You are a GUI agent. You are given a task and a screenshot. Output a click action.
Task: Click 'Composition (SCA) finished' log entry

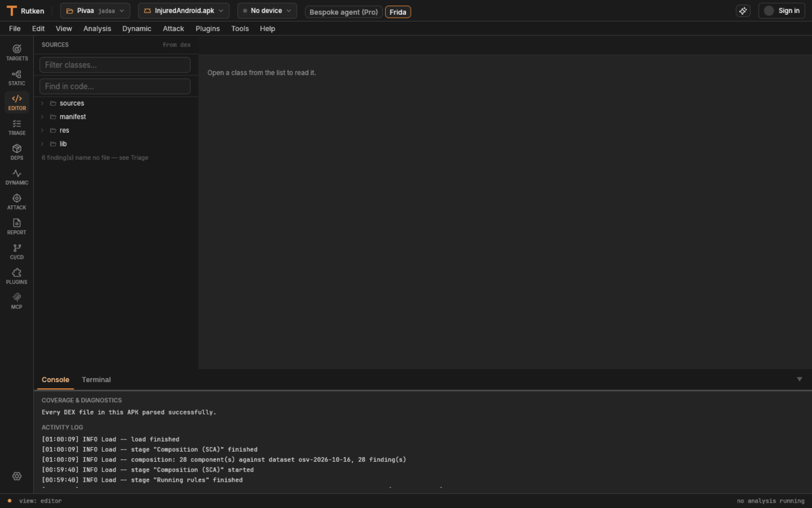tap(150, 449)
